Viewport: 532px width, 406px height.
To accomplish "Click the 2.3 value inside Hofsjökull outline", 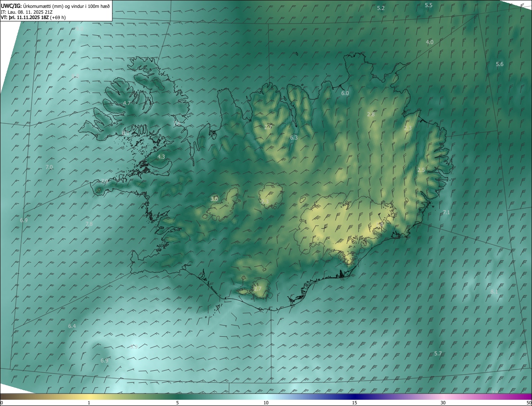I will (265, 202).
